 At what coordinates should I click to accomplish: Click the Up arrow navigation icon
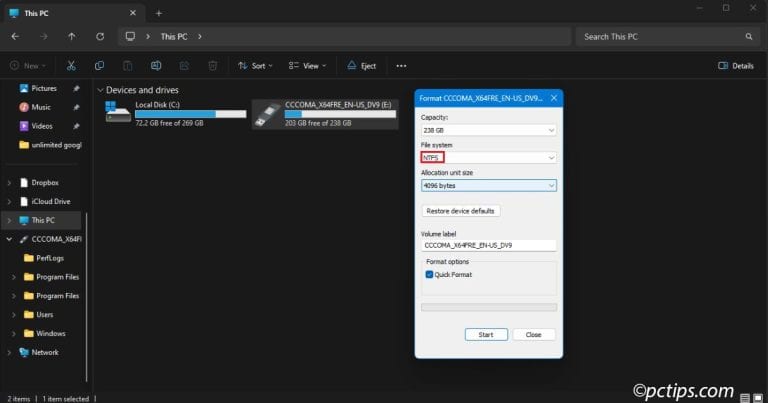pyautogui.click(x=71, y=37)
